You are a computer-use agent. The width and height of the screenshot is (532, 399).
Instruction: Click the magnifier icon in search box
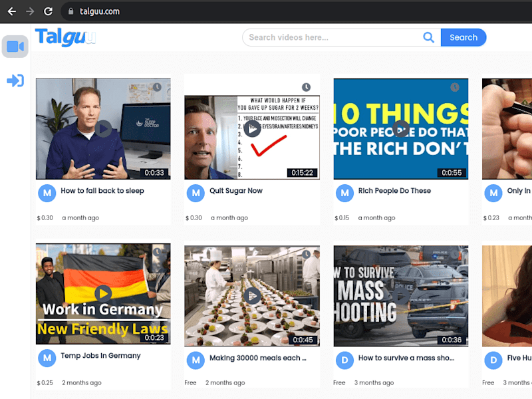[x=428, y=37]
